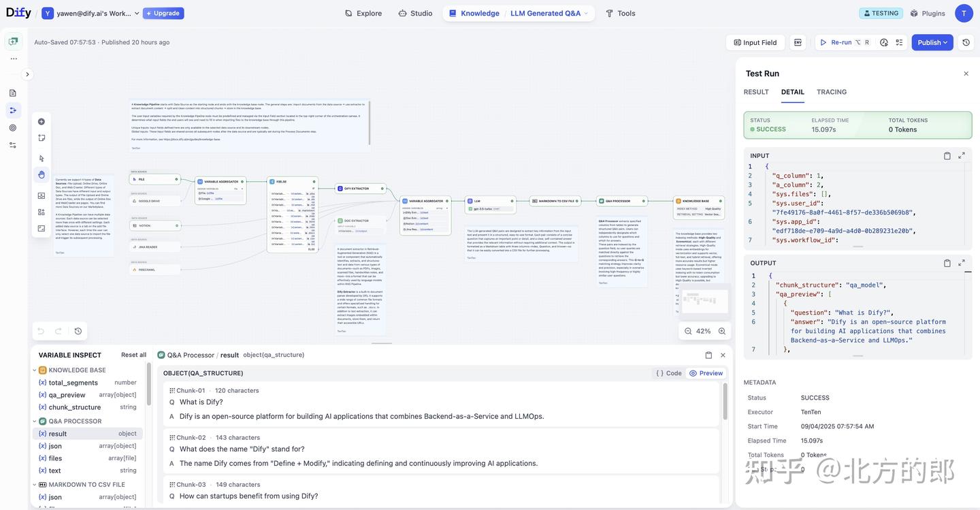Viewport: 980px width, 510px height.
Task: Select the DETAIL tab in Test Run
Action: pyautogui.click(x=793, y=92)
